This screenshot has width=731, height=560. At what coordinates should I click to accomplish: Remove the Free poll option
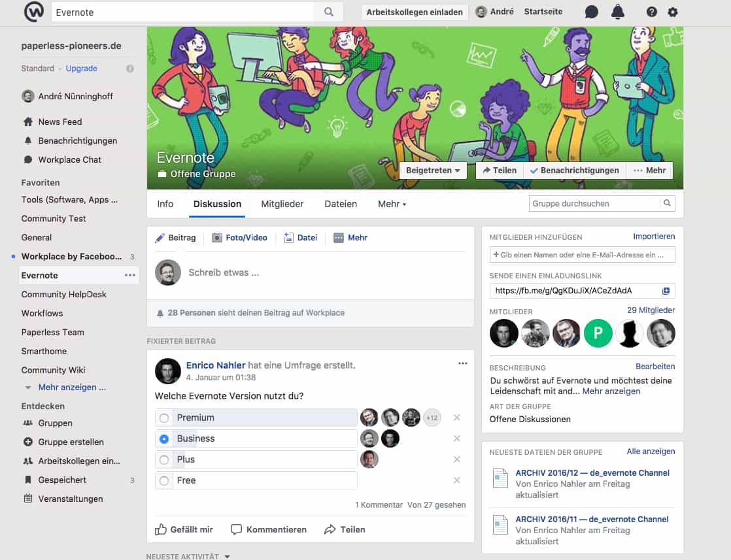[457, 480]
